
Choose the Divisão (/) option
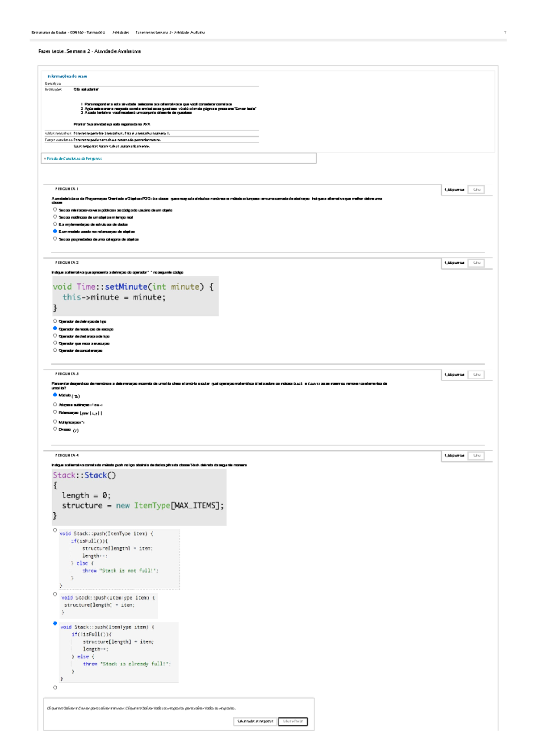55,429
